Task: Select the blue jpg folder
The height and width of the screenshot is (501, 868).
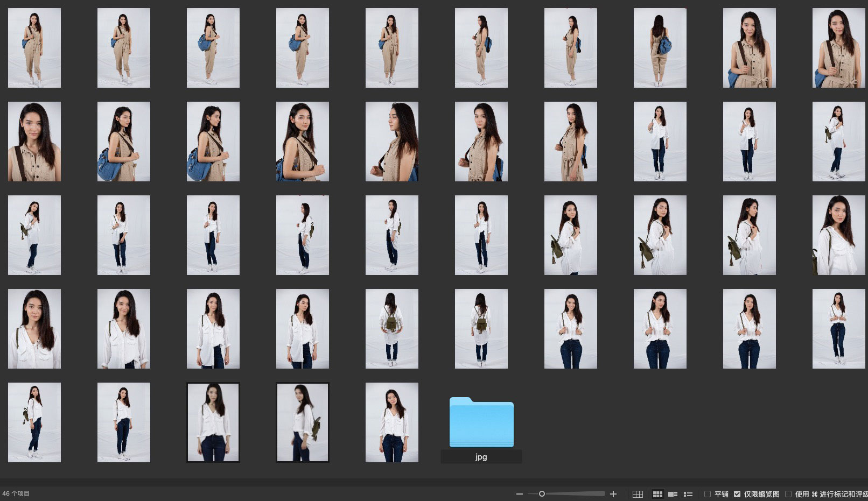Action: (481, 423)
